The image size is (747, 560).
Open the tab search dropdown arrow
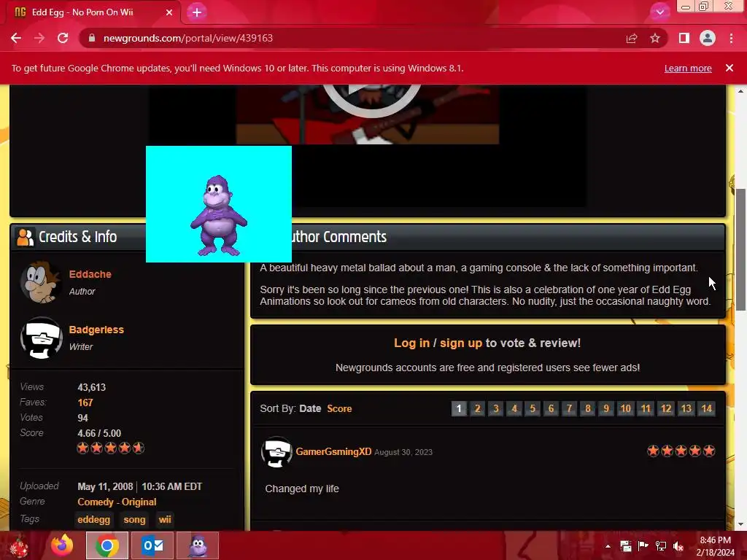659,12
